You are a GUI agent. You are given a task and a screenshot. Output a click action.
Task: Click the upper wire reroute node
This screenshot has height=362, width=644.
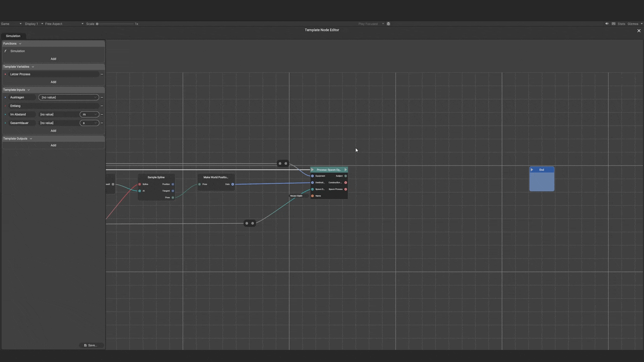[x=283, y=163]
